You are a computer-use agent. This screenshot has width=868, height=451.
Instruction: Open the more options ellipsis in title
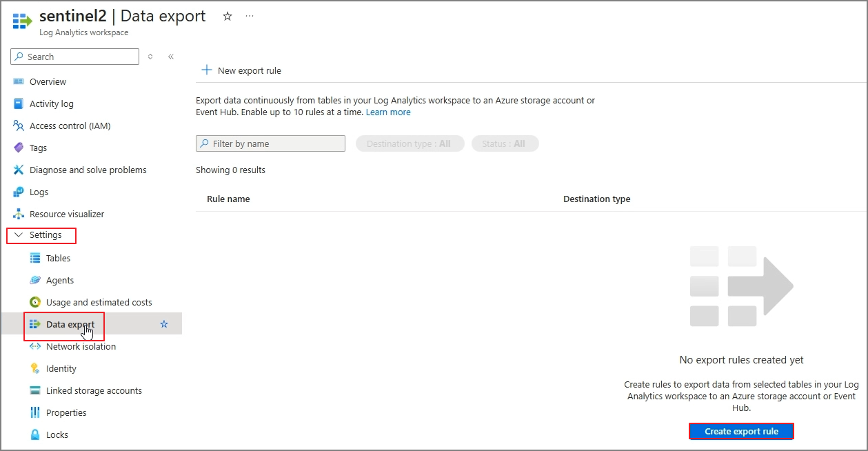point(250,16)
